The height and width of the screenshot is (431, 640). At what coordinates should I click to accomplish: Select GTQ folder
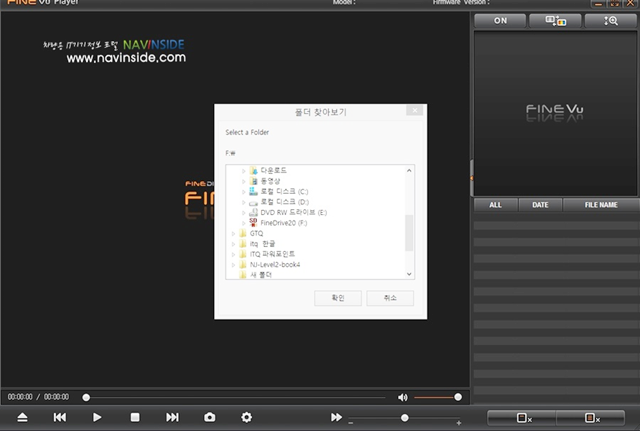256,233
